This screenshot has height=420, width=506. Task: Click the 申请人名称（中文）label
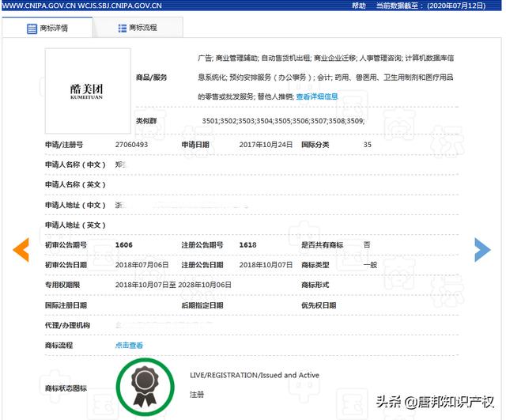tap(75, 165)
